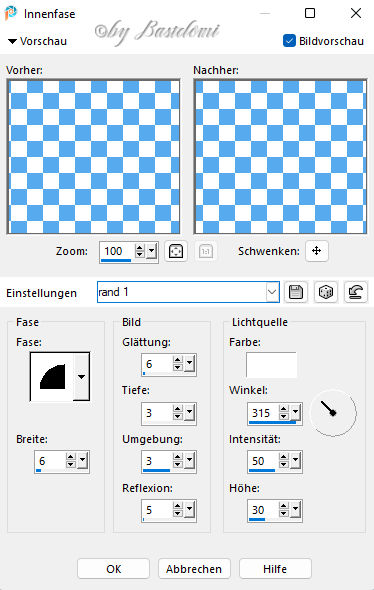Click the PaintShop Pro app icon in the title bar

[x=11, y=14]
